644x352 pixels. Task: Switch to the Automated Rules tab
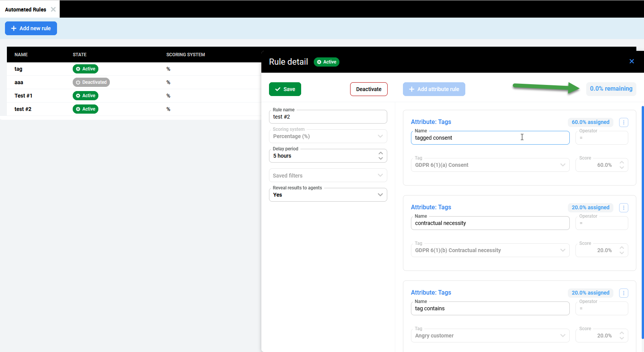click(x=25, y=10)
